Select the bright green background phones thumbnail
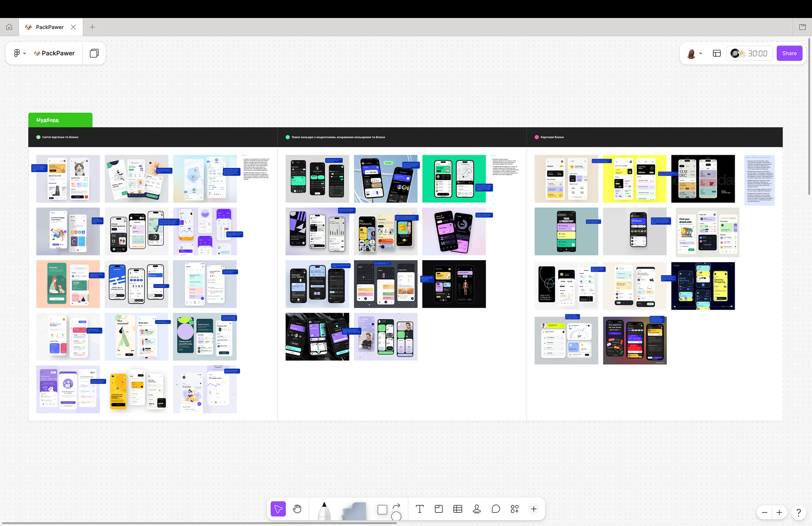Viewport: 812px width, 526px height. (454, 179)
